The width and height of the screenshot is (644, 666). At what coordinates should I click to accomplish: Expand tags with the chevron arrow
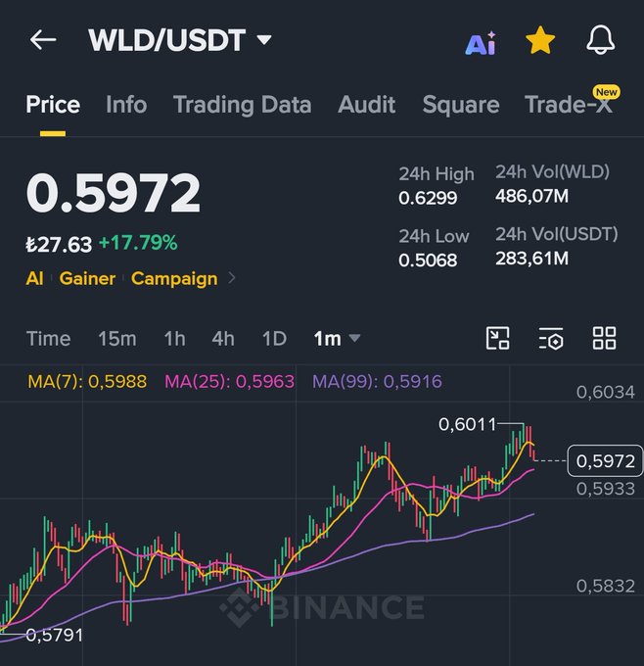coord(232,278)
